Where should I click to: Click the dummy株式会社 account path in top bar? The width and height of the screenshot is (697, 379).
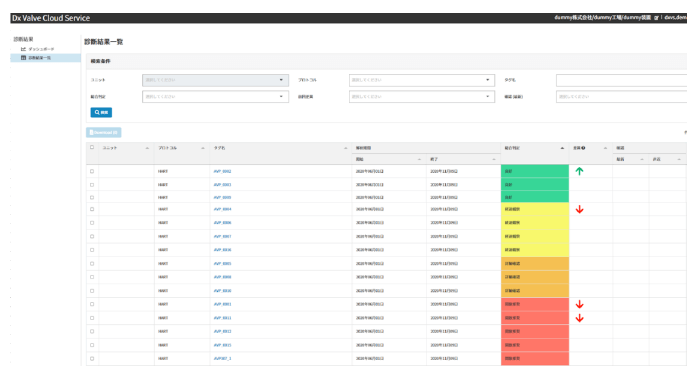coord(602,18)
